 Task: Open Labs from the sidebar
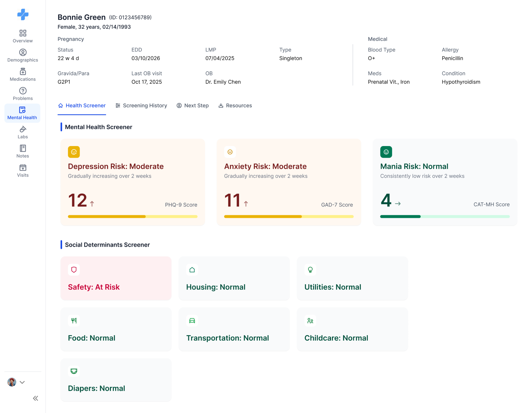(23, 132)
